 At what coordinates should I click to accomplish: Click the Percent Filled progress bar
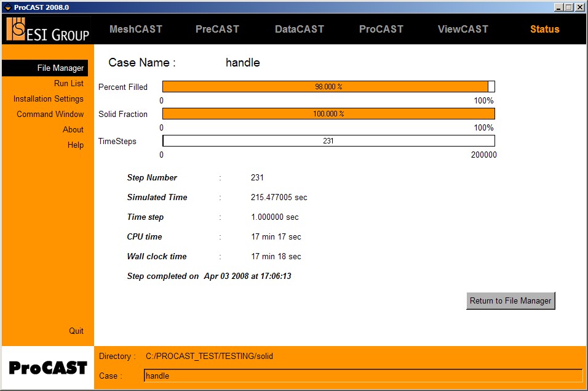coord(328,87)
